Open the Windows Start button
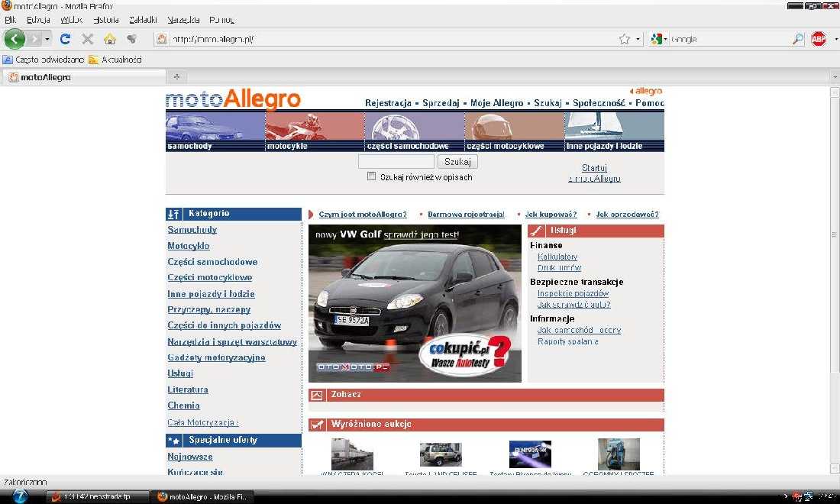 19,496
